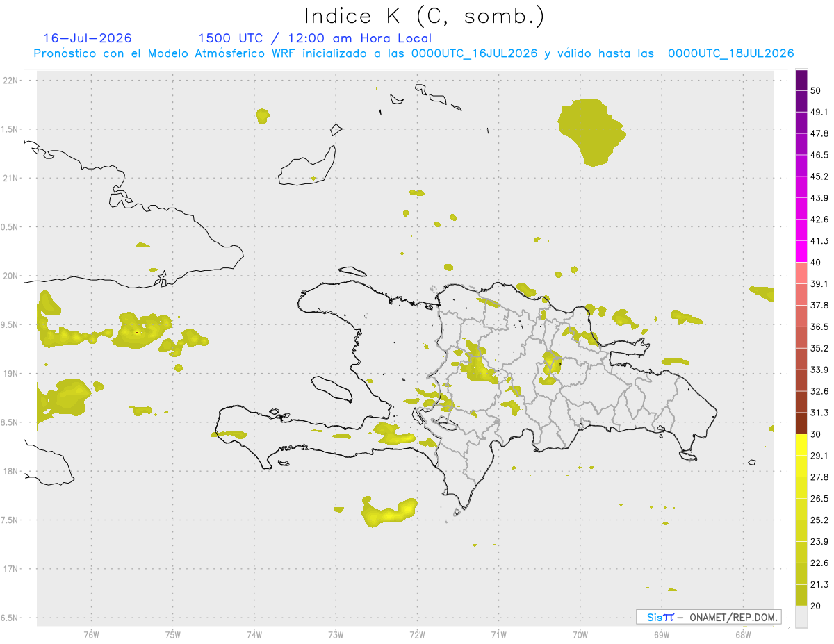The height and width of the screenshot is (644, 834).
Task: Click the color scale value "41.3"
Action: [819, 241]
